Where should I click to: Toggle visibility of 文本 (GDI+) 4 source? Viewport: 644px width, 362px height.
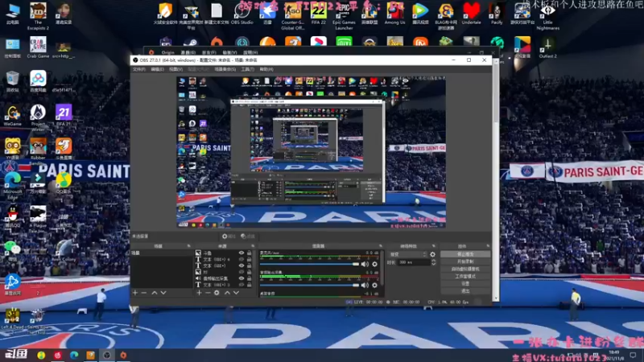pyautogui.click(x=242, y=259)
